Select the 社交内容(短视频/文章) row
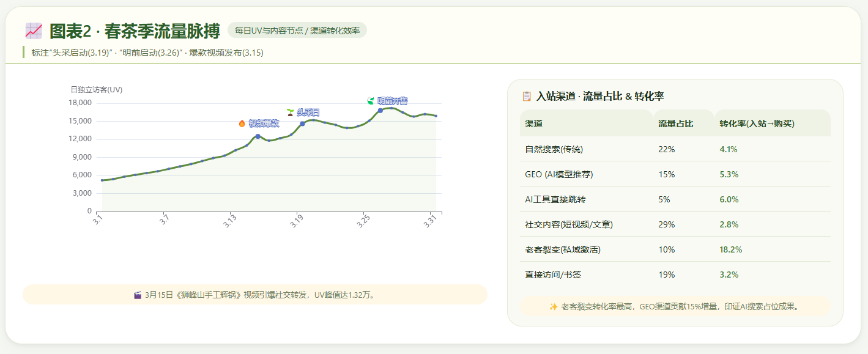Viewport: 868px width, 354px height. point(568,224)
